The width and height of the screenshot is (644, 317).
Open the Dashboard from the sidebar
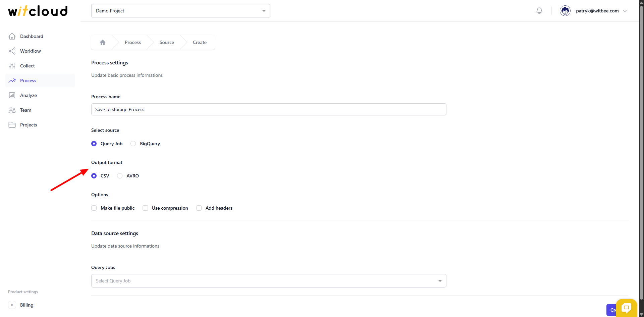tap(32, 36)
